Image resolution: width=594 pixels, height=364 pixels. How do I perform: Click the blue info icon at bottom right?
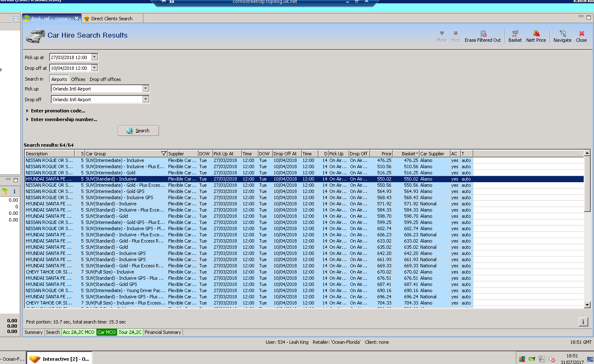point(583,322)
